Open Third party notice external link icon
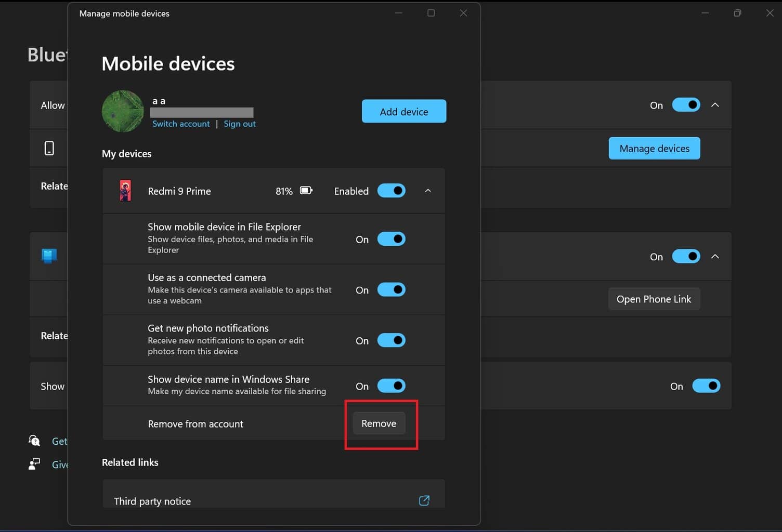Screen dimensions: 782x532 424,500
